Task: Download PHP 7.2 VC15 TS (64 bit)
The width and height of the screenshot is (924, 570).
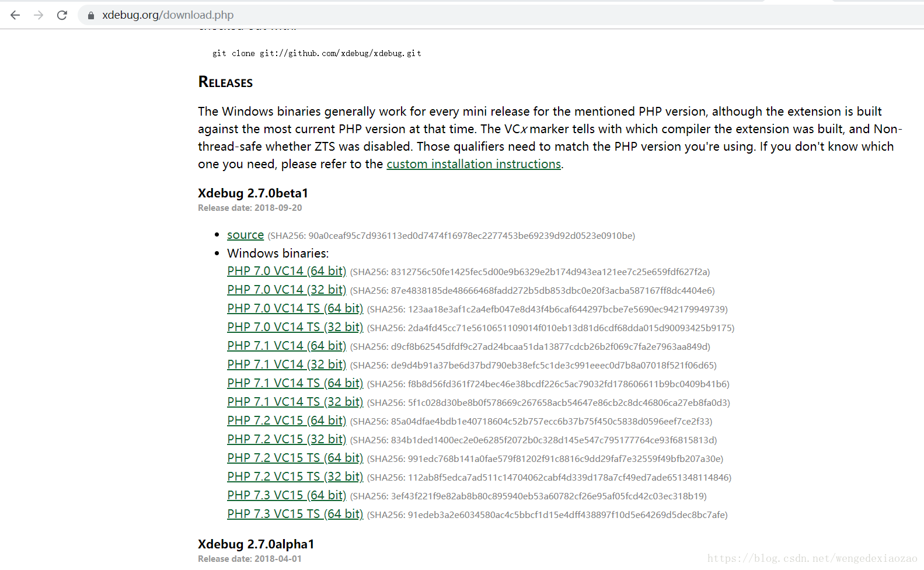Action: click(x=295, y=458)
